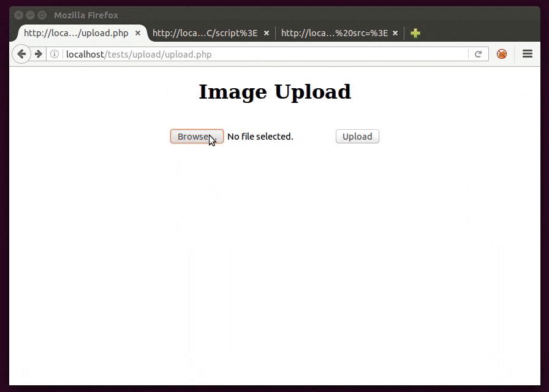This screenshot has height=392, width=549.
Task: Switch to the upload.php tab
Action: [x=76, y=33]
